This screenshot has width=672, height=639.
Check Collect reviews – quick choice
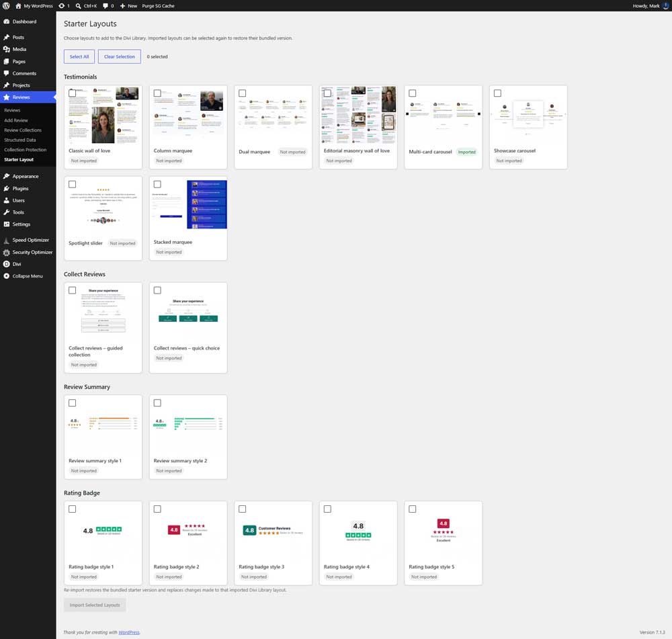pos(157,290)
